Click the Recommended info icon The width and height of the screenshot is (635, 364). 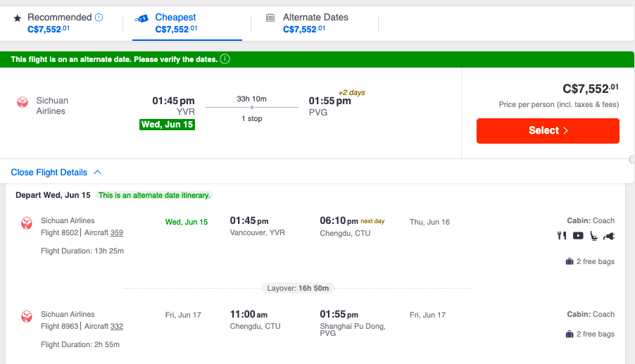coord(99,18)
